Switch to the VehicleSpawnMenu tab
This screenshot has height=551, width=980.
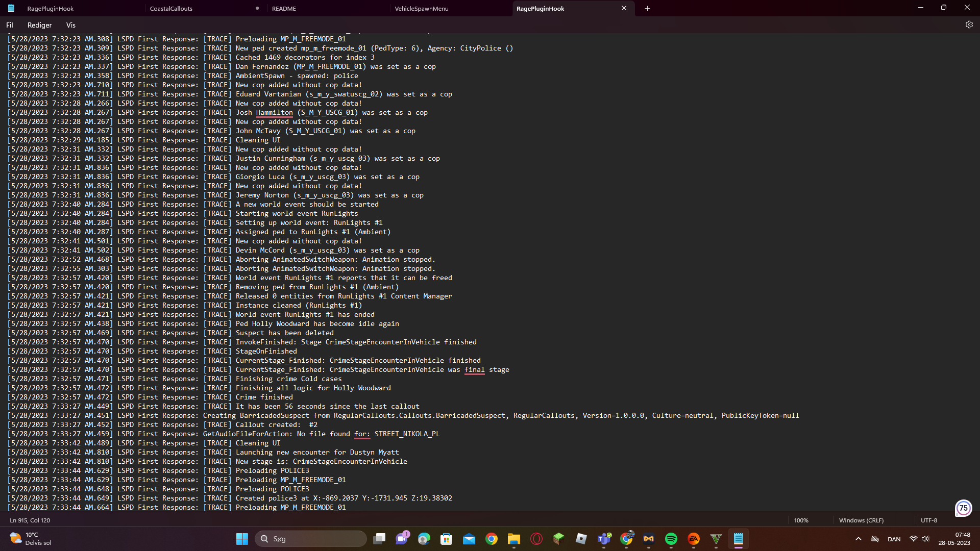coord(422,9)
